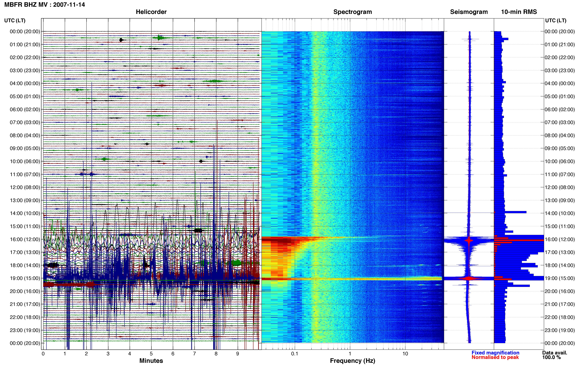This screenshot has height=368, width=588.
Task: Click the Data avail. label
Action: click(x=555, y=353)
